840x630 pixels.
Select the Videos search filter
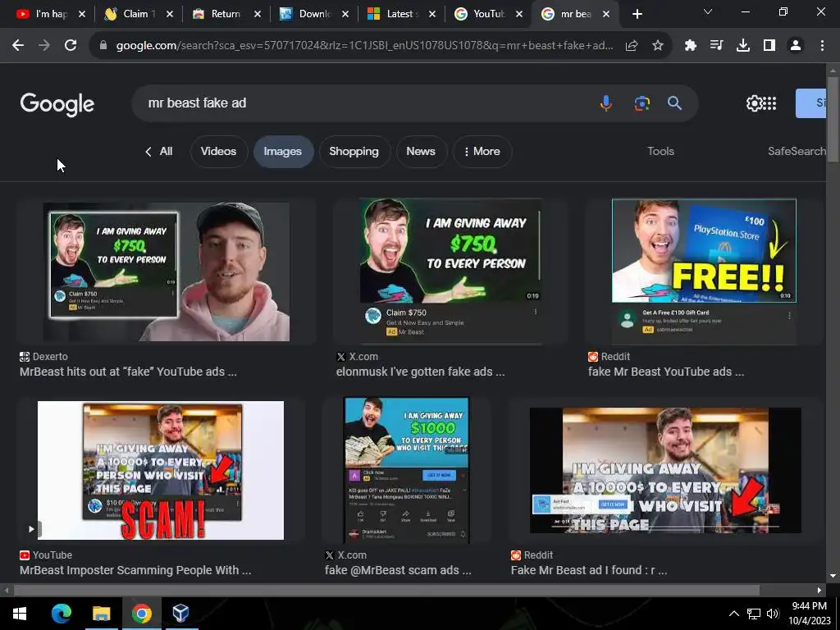[218, 152]
